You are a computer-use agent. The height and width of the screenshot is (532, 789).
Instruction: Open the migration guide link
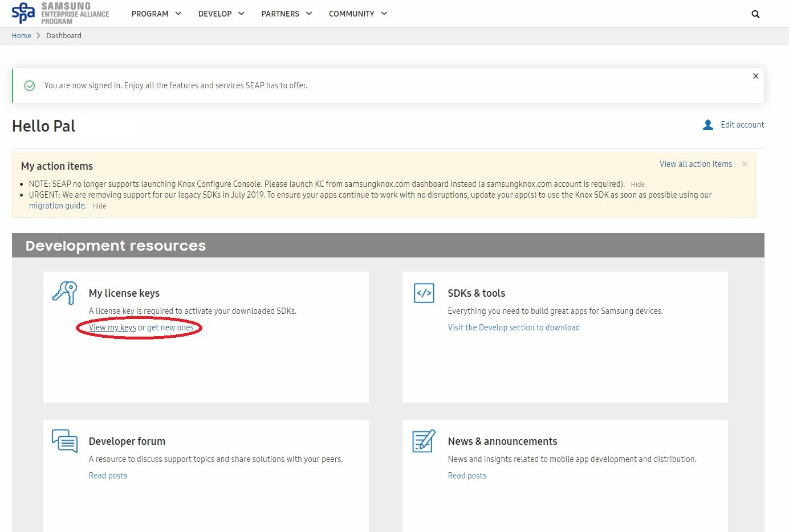point(58,206)
